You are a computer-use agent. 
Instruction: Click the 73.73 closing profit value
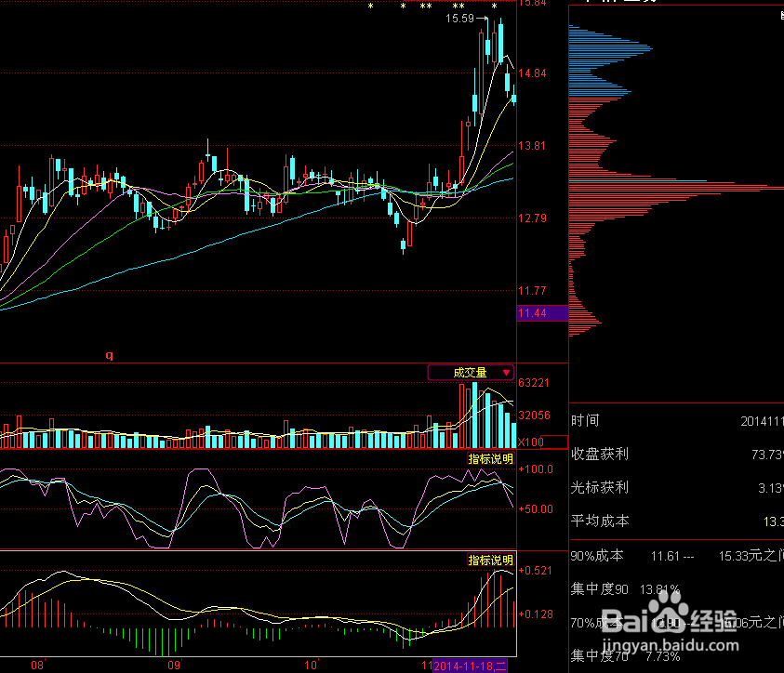(767, 455)
